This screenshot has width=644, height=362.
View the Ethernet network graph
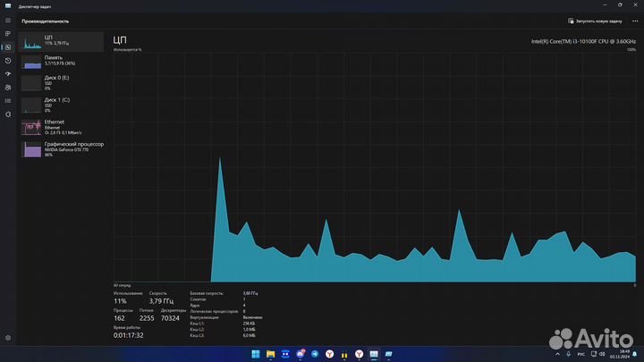coord(61,126)
